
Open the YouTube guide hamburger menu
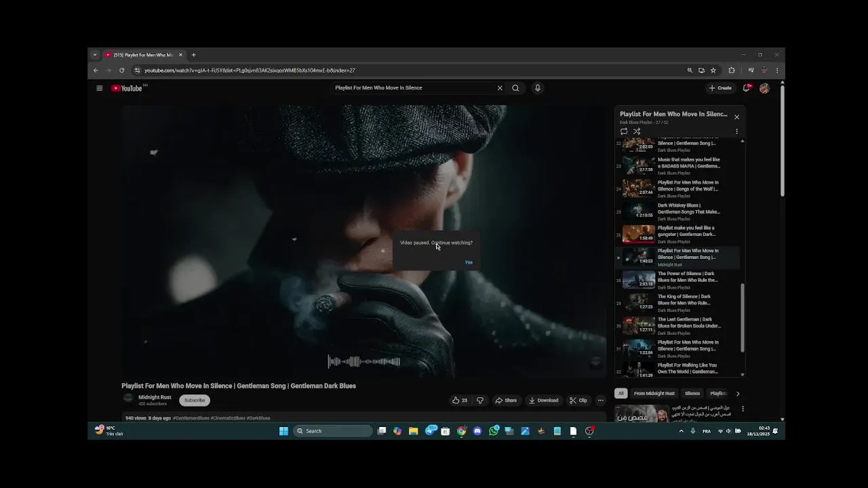click(99, 88)
